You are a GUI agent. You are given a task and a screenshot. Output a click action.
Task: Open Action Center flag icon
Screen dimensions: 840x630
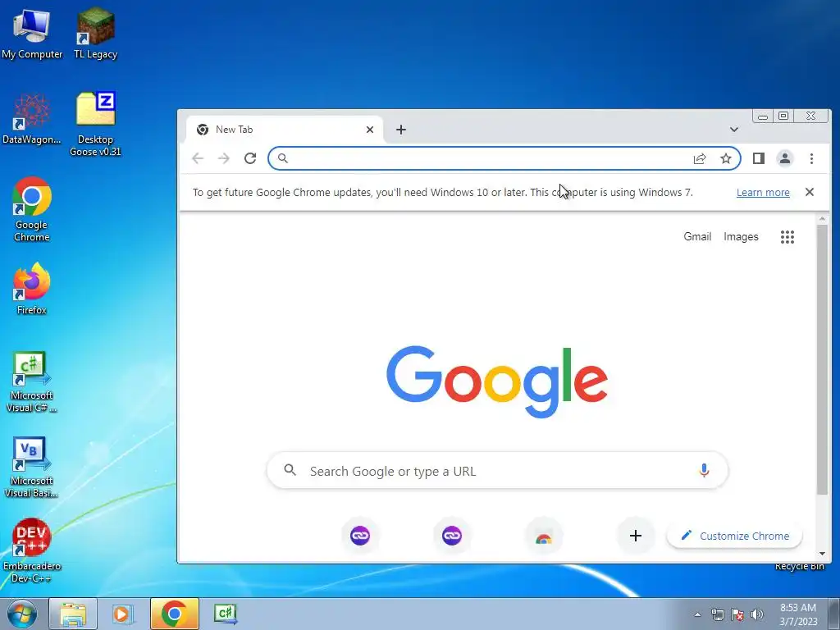737,614
